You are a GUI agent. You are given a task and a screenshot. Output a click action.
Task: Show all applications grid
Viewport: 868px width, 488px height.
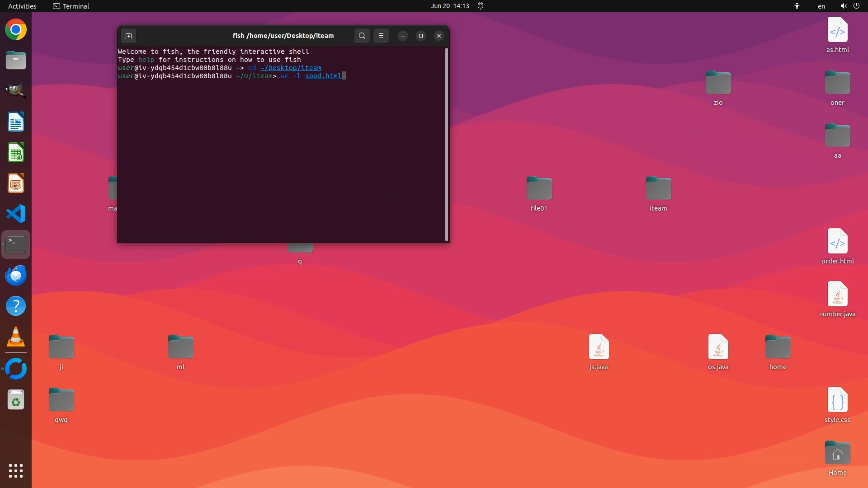pyautogui.click(x=16, y=471)
